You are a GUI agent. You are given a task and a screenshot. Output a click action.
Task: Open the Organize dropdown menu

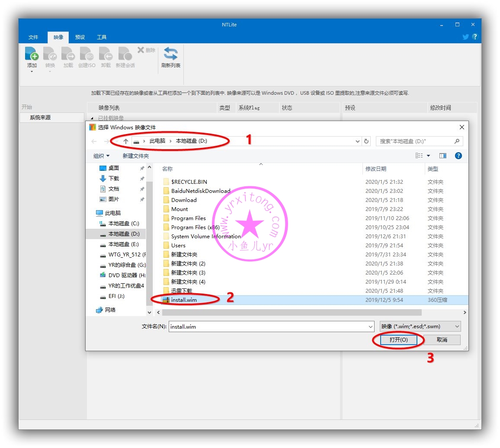pos(101,156)
